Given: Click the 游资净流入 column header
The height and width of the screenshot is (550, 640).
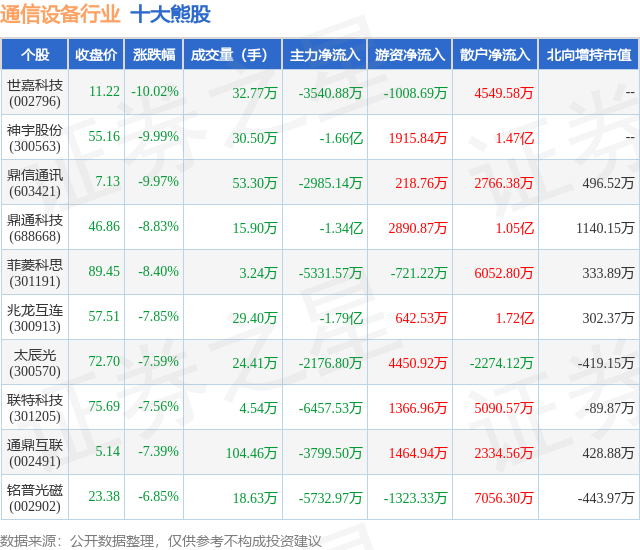Looking at the screenshot, I should [x=410, y=54].
